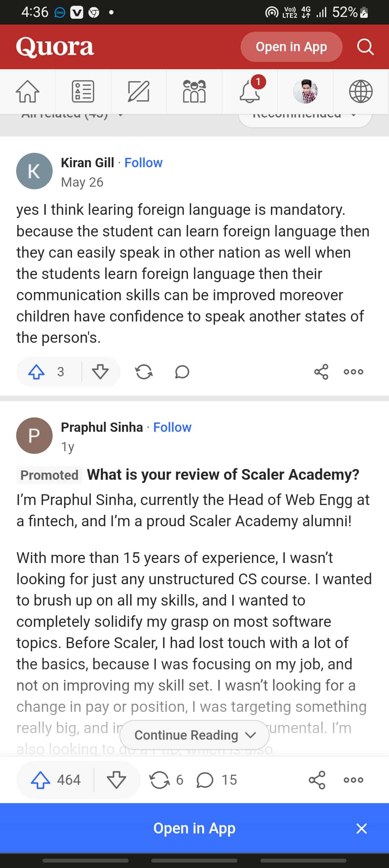The height and width of the screenshot is (868, 389).
Task: Open the language globe icon
Action: [361, 92]
